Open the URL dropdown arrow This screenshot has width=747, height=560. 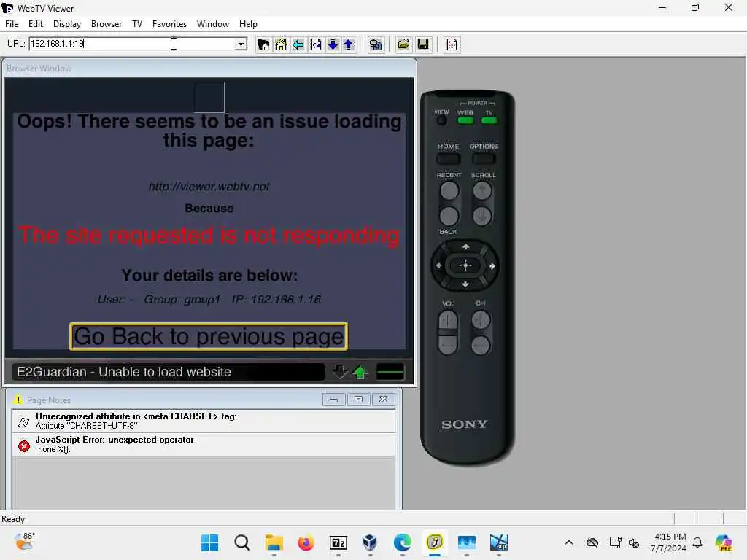pos(241,44)
